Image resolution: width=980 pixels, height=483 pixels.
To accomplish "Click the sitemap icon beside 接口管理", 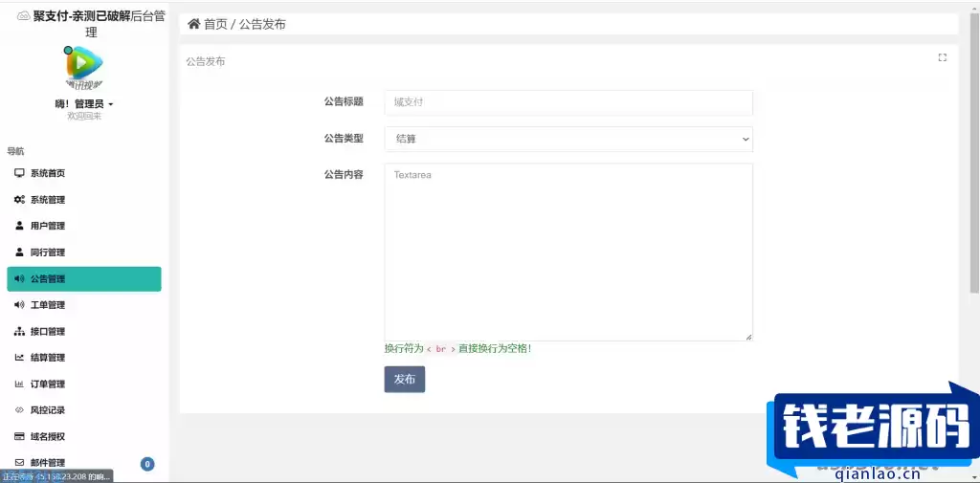I will point(19,331).
